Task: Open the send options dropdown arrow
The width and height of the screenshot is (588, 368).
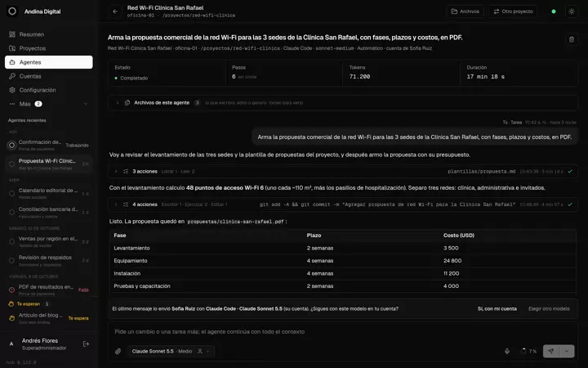Action: (x=567, y=352)
